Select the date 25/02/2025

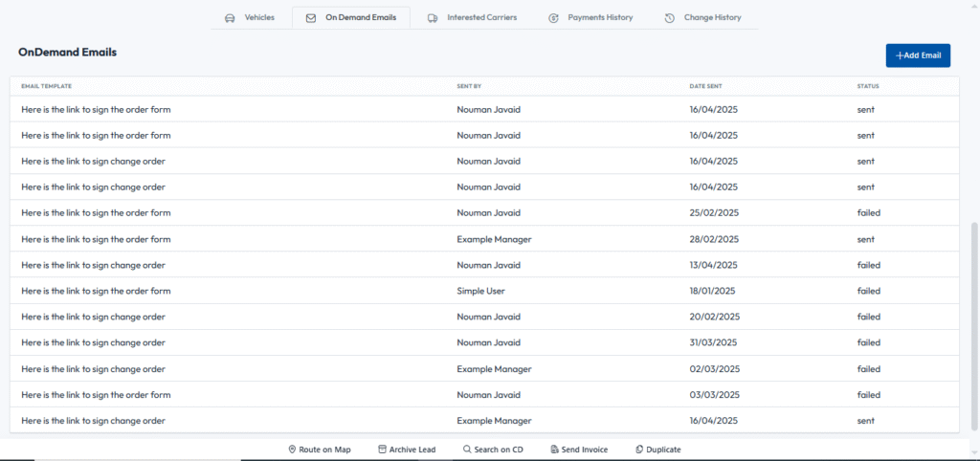click(x=714, y=213)
